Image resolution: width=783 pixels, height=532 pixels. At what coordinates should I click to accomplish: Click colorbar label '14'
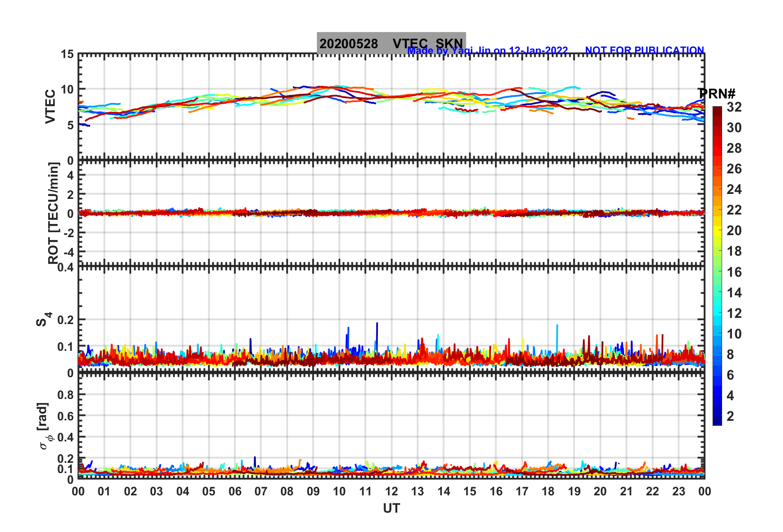coord(734,293)
